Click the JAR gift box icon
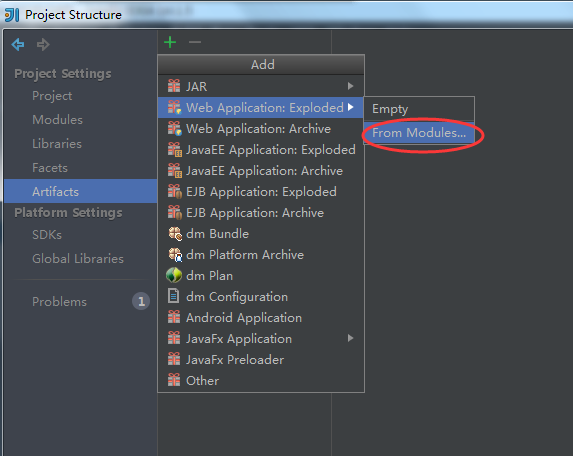Image resolution: width=573 pixels, height=456 pixels. click(174, 86)
